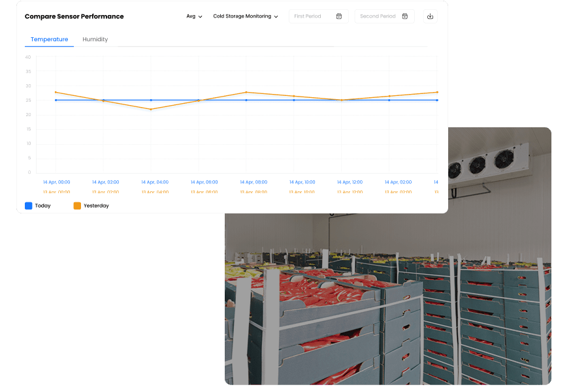The width and height of the screenshot is (588, 389).
Task: Select the blue data point at 10:00
Action: 294,100
